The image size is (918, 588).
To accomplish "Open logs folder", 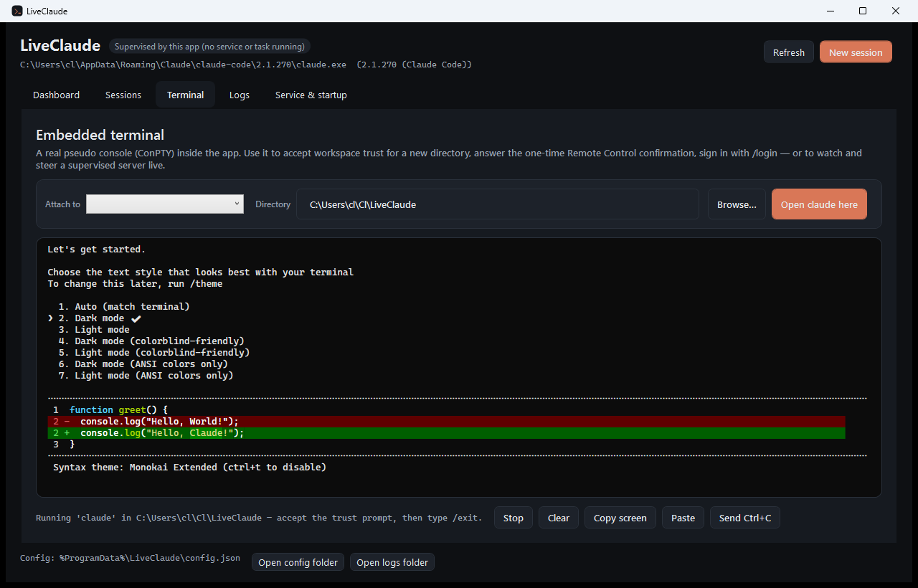I will click(x=392, y=562).
